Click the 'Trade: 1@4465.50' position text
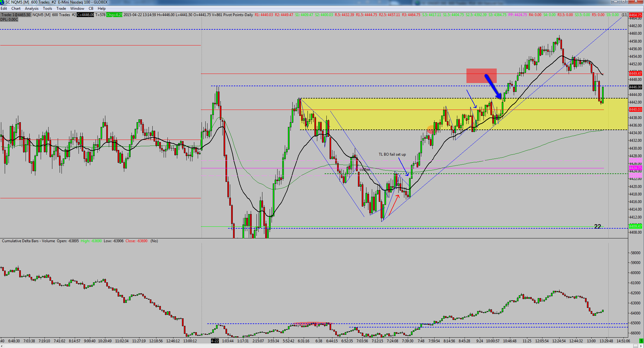This screenshot has height=348, width=644. click(x=16, y=15)
